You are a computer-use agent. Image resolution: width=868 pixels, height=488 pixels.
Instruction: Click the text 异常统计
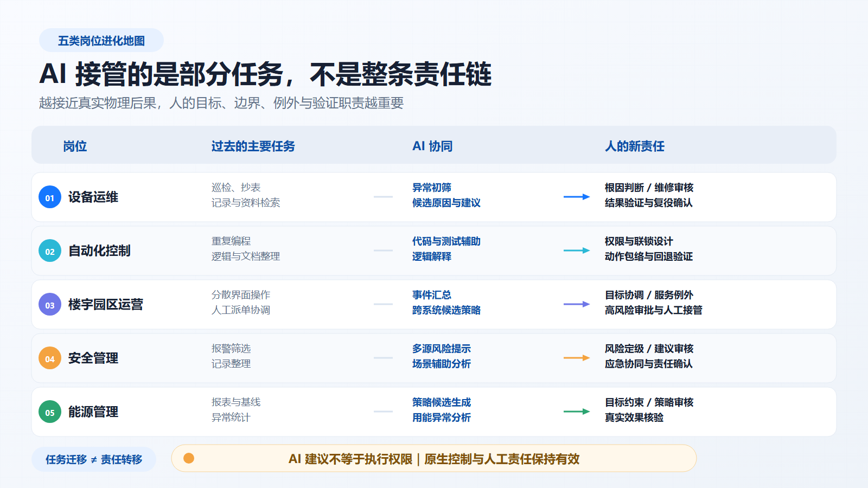click(x=231, y=417)
